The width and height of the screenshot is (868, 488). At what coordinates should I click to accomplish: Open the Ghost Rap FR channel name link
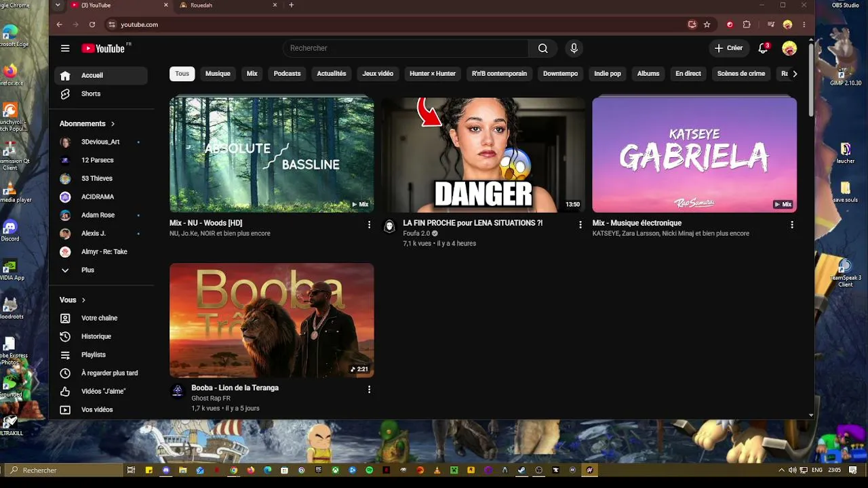(x=211, y=399)
